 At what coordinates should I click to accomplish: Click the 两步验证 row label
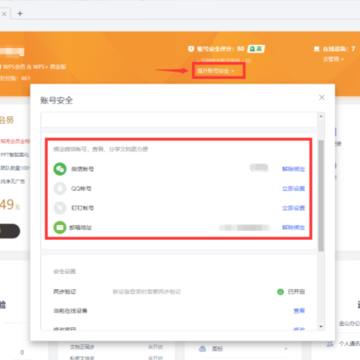(x=65, y=292)
